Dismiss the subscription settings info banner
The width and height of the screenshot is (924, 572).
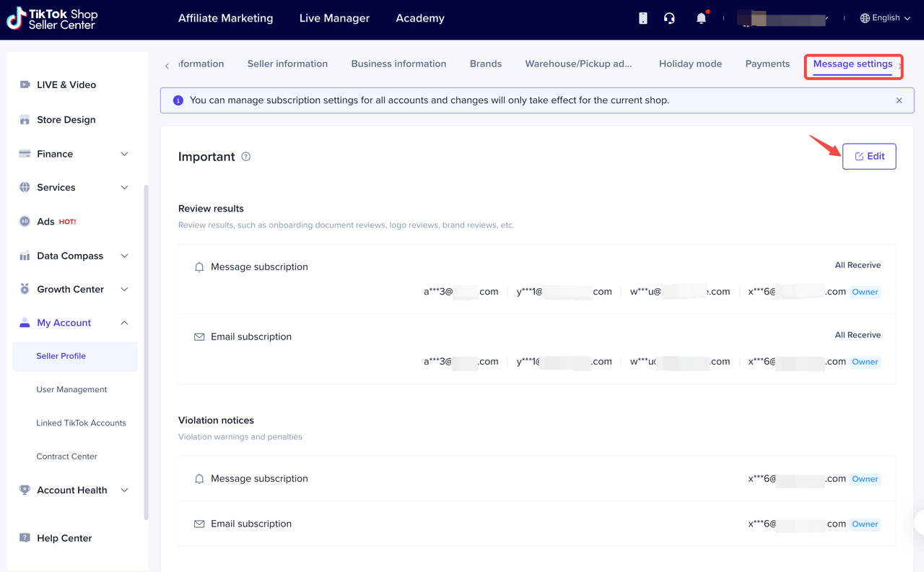click(899, 100)
